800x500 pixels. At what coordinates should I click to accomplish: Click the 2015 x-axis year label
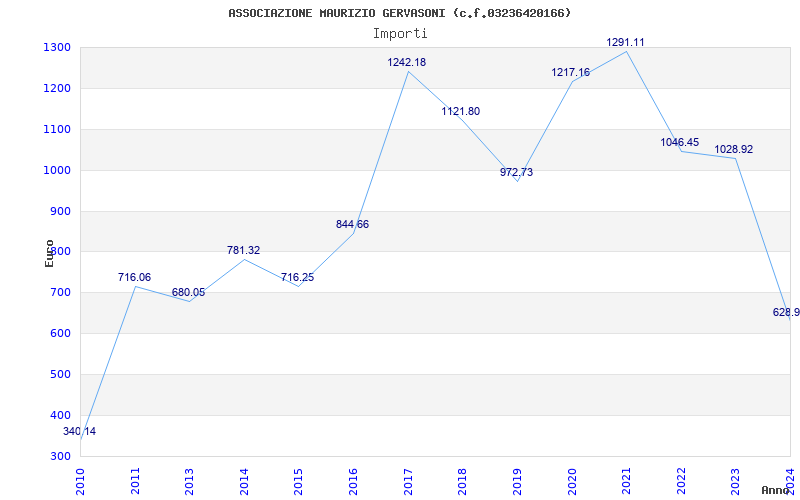[299, 482]
